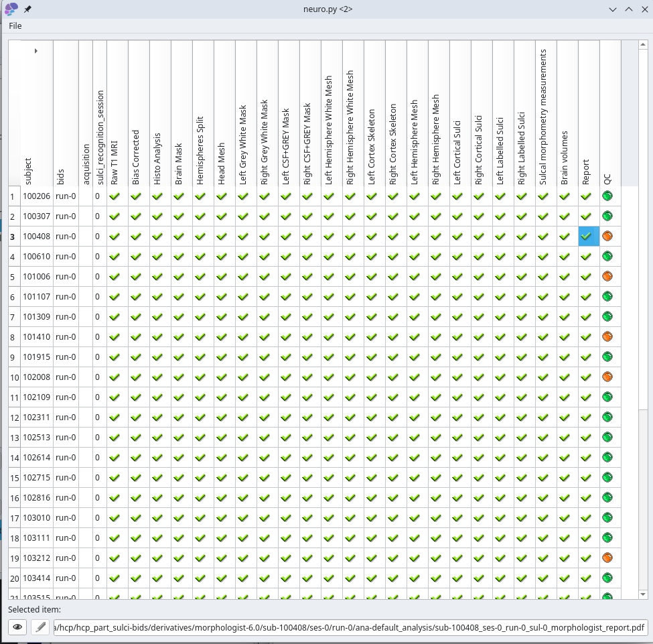Click the green QC status of subject 103414
The height and width of the screenshot is (644, 653).
click(607, 578)
